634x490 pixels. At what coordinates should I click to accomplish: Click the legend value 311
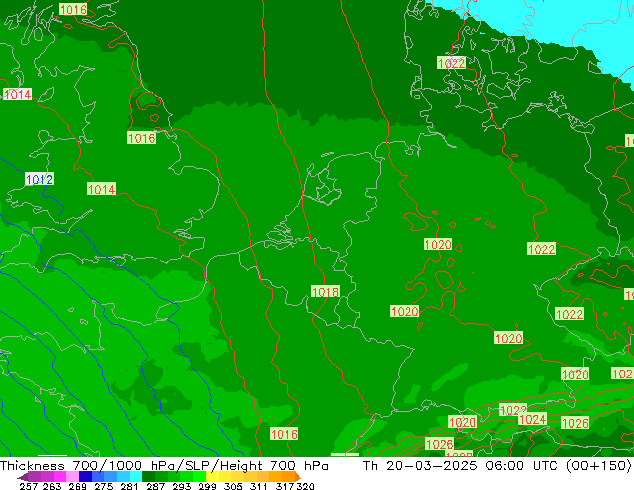pyautogui.click(x=258, y=486)
